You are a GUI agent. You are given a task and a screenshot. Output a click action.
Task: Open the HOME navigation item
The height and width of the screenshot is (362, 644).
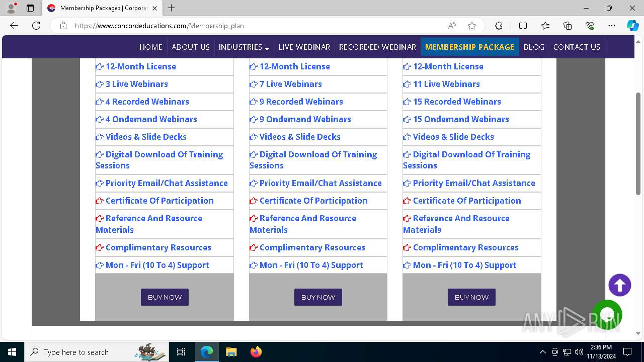click(x=150, y=47)
